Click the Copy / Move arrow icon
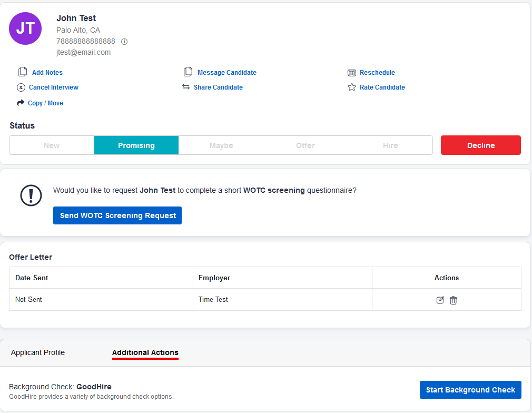The height and width of the screenshot is (413, 532). coord(21,103)
